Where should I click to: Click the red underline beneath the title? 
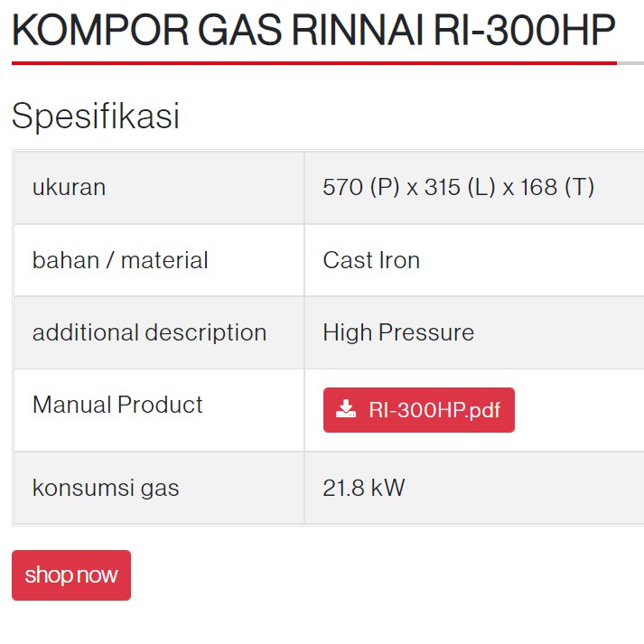pos(313,63)
